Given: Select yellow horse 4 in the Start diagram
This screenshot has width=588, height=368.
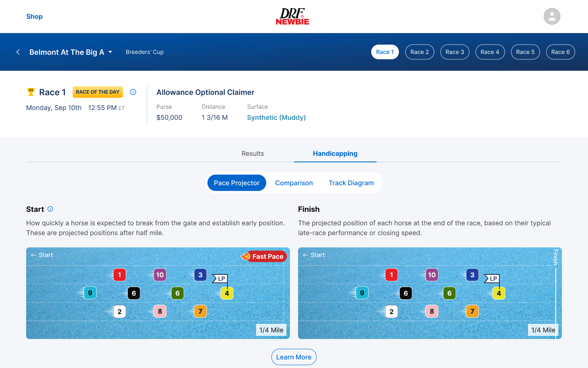Looking at the screenshot, I should tap(227, 293).
